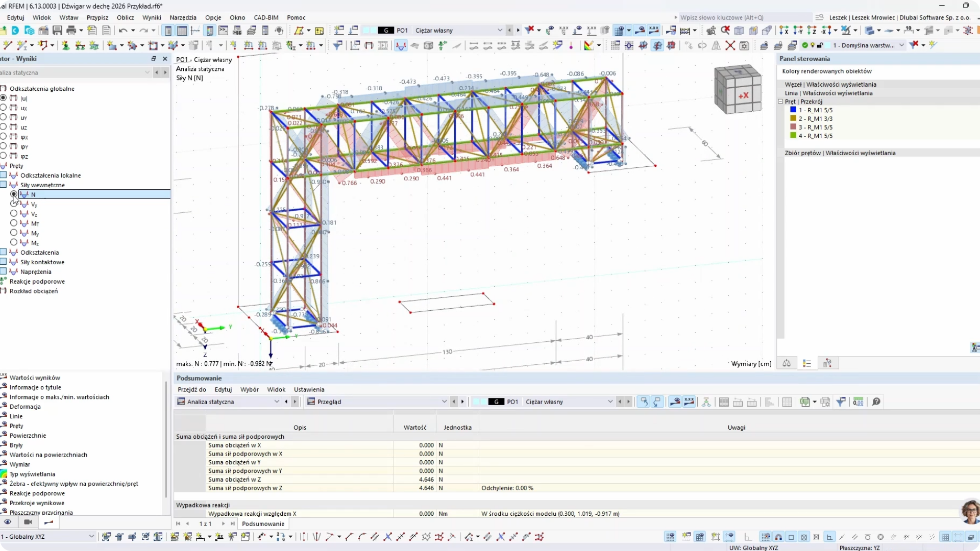The image size is (980, 551).
Task: Open the Analiza statyczna dropdown in table
Action: coord(277,402)
